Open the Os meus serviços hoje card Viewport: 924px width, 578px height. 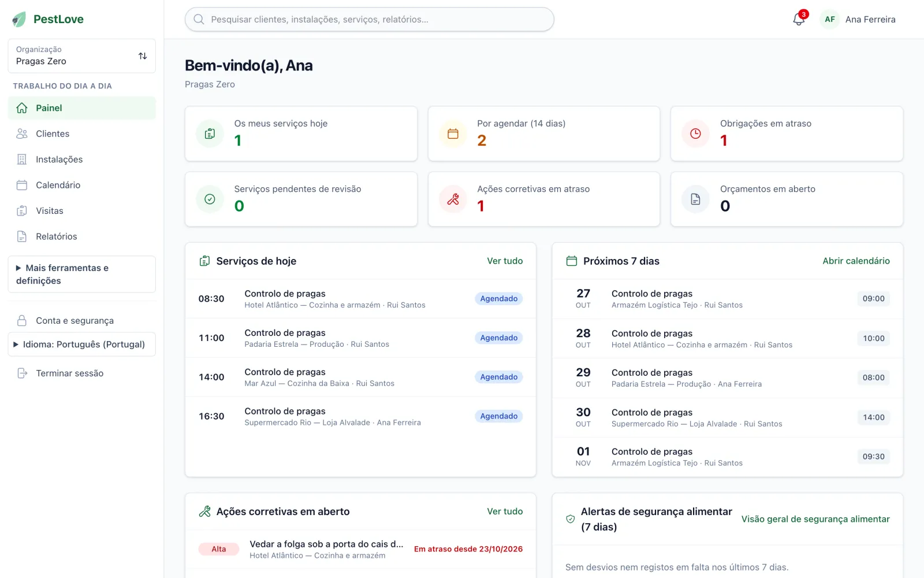(301, 134)
